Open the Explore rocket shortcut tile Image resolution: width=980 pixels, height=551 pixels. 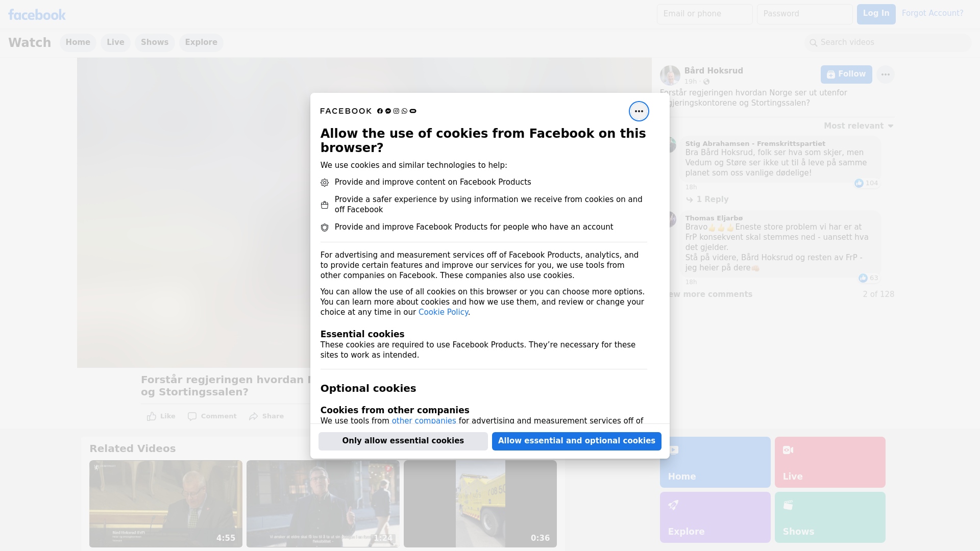pos(715,517)
